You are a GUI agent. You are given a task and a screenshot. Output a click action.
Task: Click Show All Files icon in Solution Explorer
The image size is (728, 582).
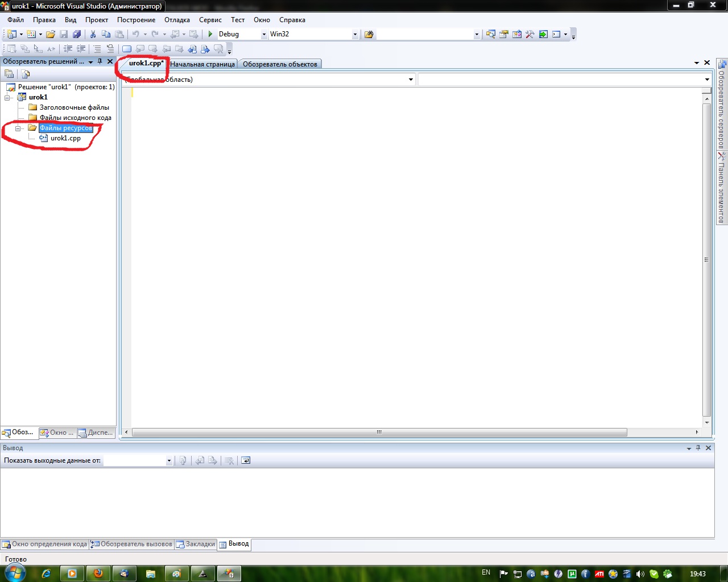coord(26,74)
